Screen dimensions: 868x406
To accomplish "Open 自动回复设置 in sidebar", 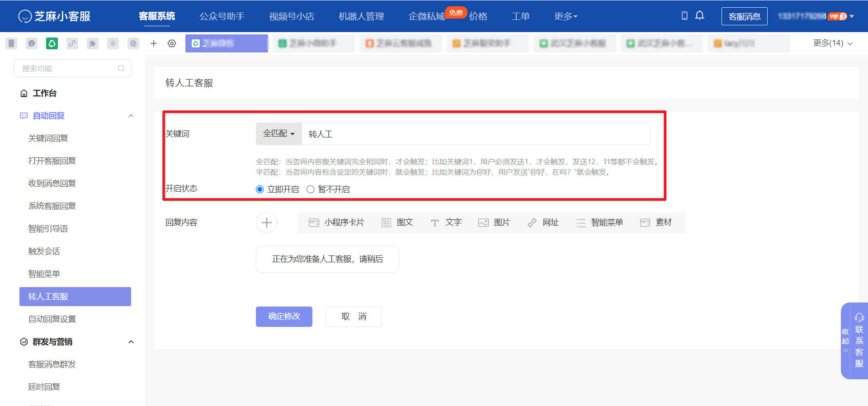I will click(x=52, y=319).
